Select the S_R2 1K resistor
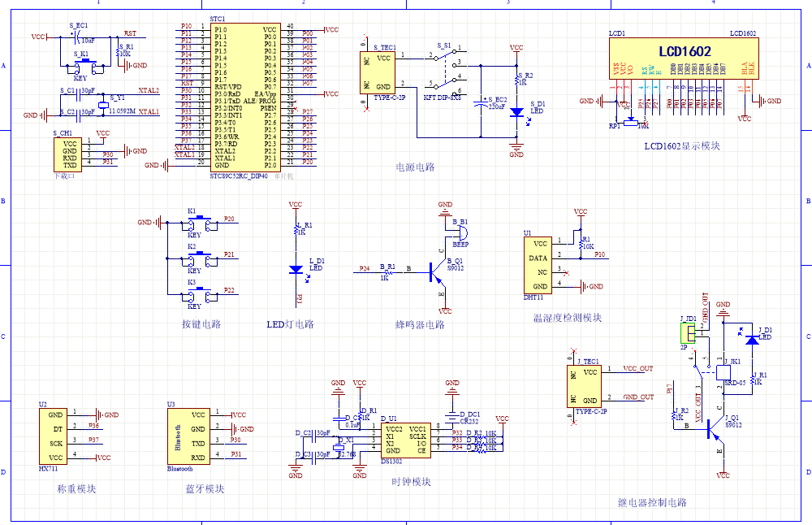Viewport: 812px width, 525px height. tap(516, 79)
